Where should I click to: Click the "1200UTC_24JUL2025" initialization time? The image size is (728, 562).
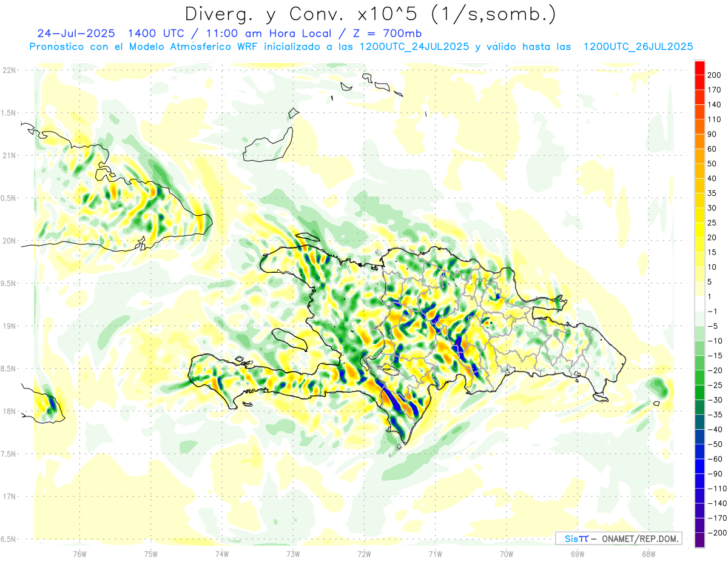click(x=414, y=47)
